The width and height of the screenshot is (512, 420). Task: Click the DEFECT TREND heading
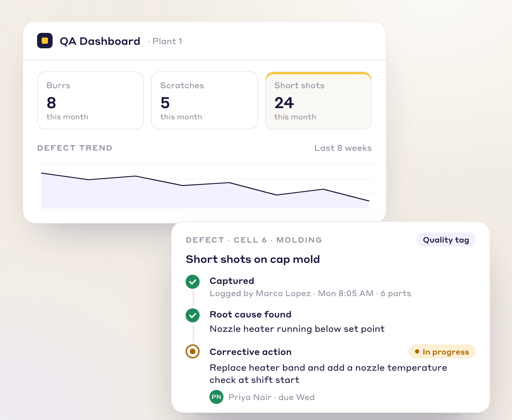pyautogui.click(x=75, y=148)
